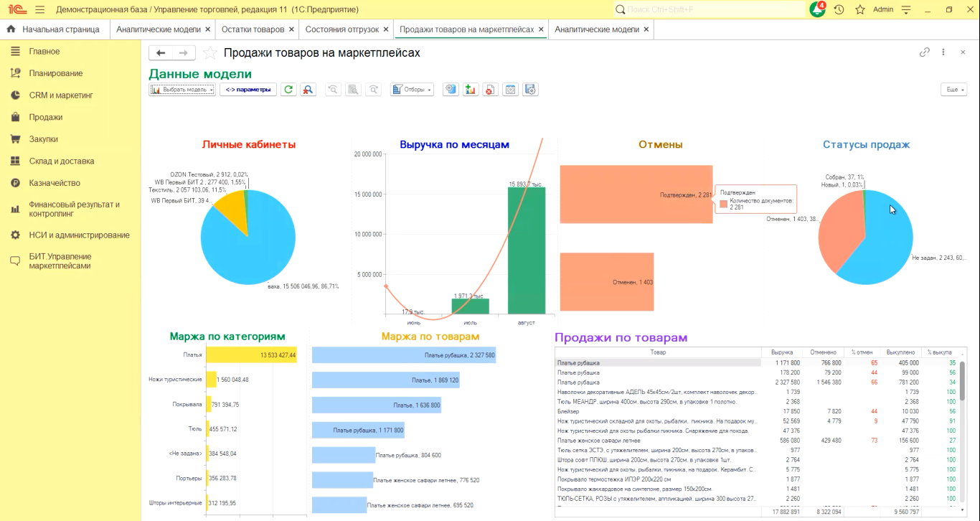Viewport: 980px width, 521px height.
Task: Close the "Продажи товаров на маркетплейсах" tab
Action: point(541,29)
